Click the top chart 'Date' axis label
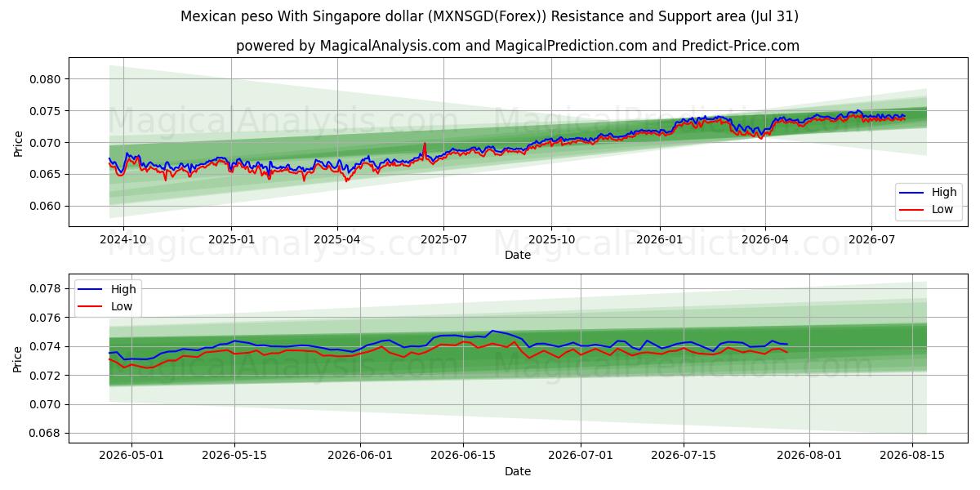Screen dimensions: 980x490 point(518,255)
